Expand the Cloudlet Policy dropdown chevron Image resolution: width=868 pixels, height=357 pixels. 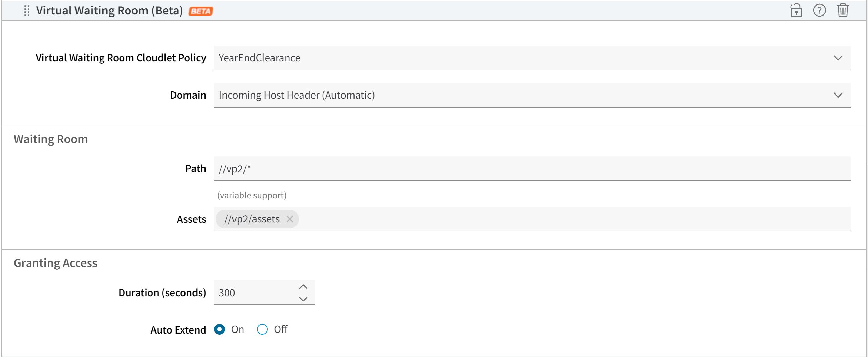(838, 58)
